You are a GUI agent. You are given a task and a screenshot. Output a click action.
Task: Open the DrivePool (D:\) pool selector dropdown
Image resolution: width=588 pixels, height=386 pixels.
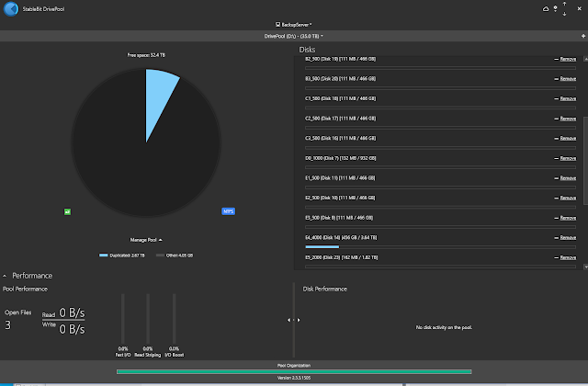(294, 37)
